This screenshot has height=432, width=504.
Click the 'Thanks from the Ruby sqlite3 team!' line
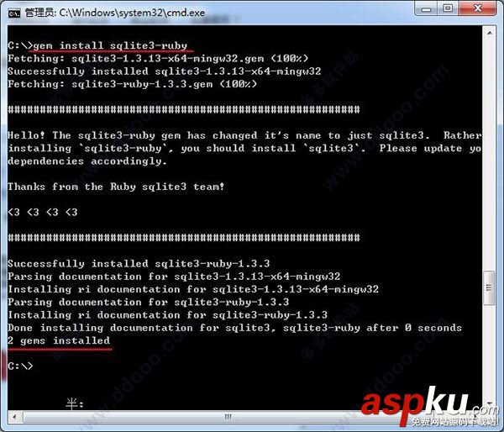(x=116, y=187)
